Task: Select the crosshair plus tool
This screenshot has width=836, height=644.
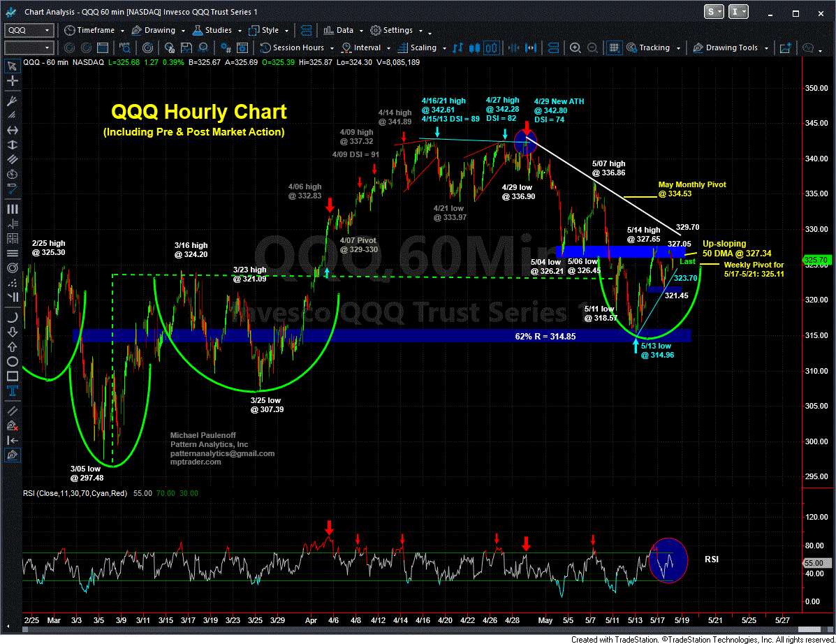Action: click(x=12, y=81)
